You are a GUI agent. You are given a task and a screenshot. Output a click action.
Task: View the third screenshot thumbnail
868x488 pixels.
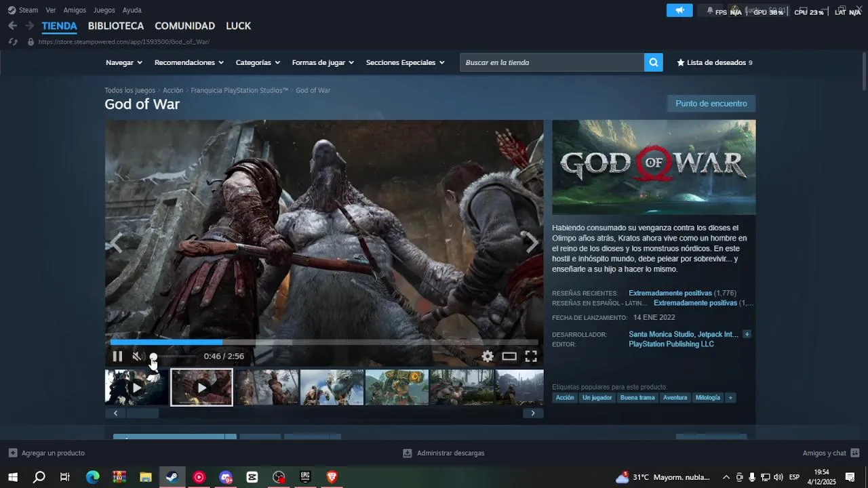pyautogui.click(x=267, y=387)
